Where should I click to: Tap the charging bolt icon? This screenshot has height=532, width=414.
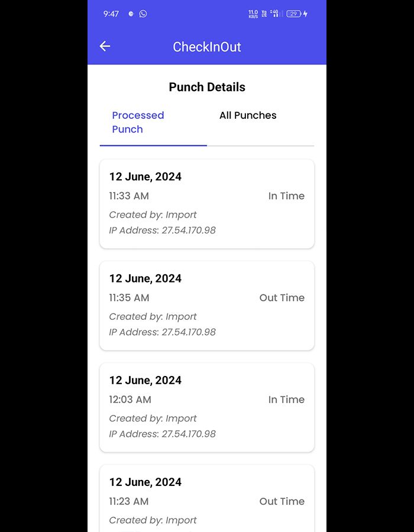[x=306, y=14]
